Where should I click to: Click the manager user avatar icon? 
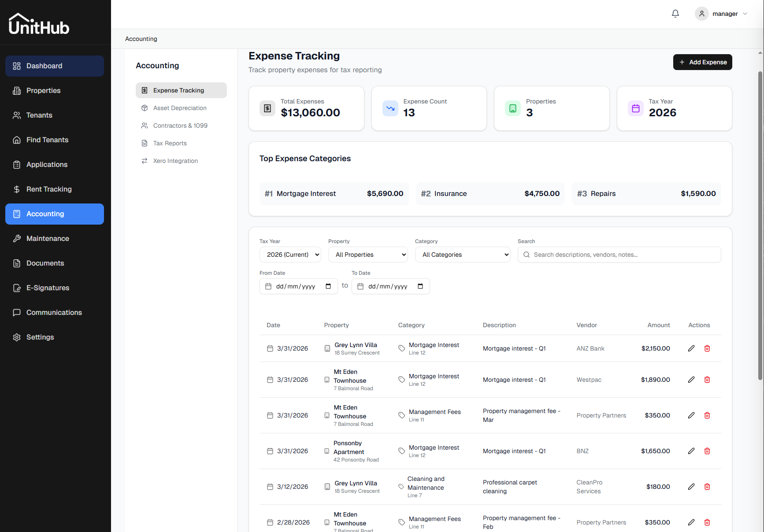[702, 14]
